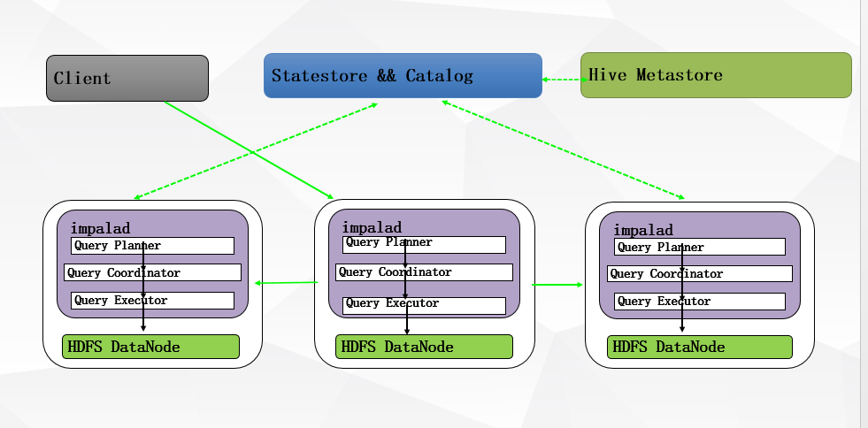Select HDFS DataNode under the right impalad

(700, 347)
